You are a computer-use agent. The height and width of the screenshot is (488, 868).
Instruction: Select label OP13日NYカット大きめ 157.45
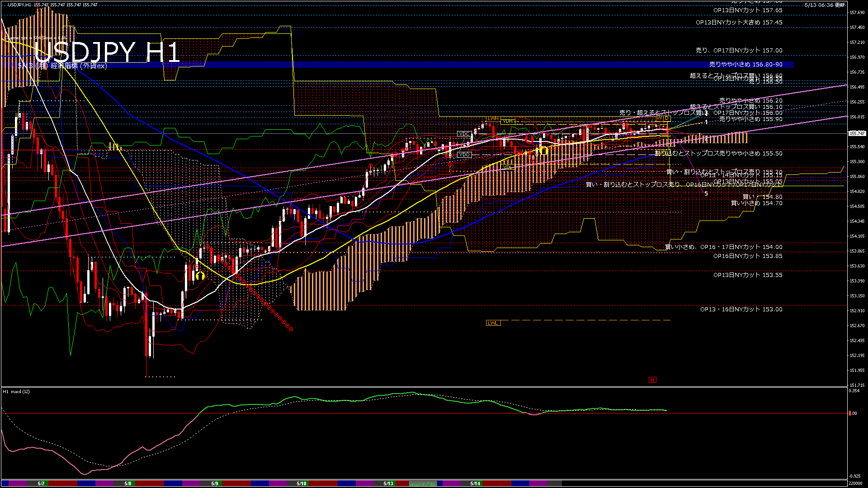739,22
